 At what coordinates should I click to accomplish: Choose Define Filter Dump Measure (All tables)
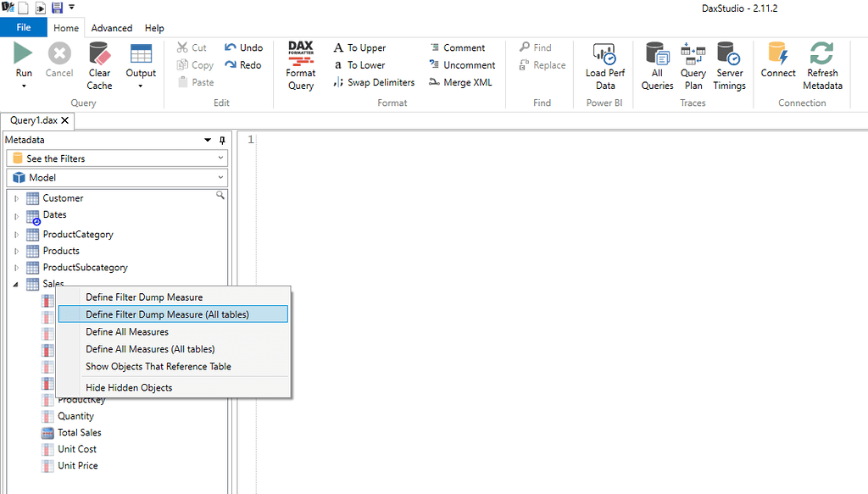click(172, 314)
